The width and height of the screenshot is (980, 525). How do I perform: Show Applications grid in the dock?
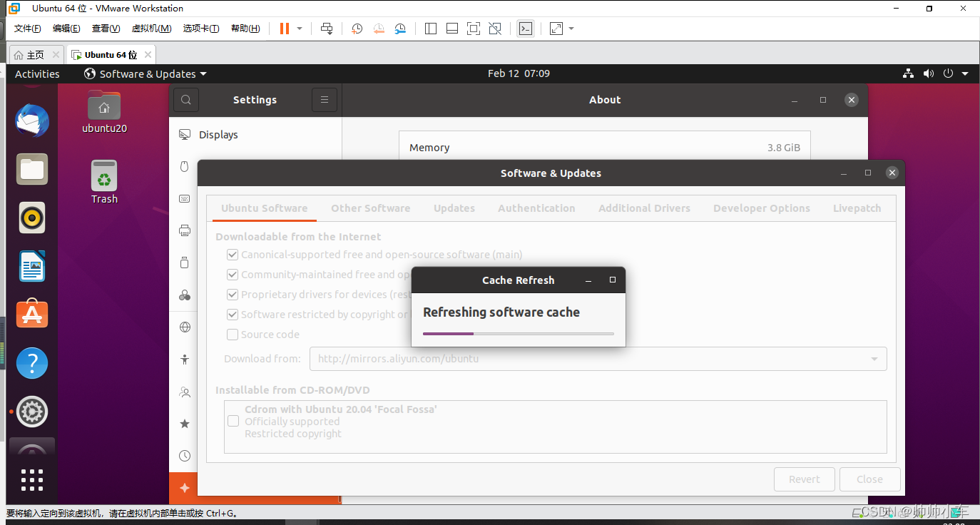click(x=32, y=479)
